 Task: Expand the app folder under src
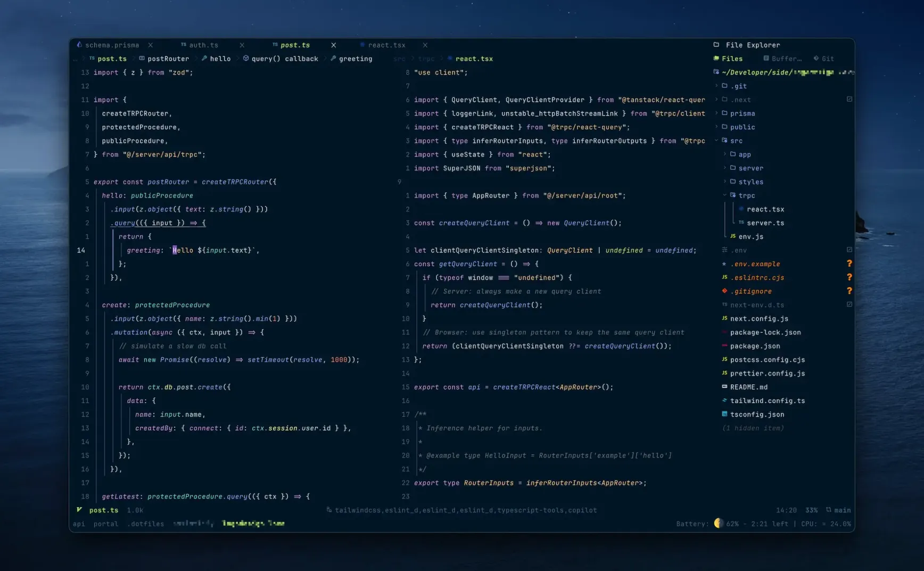pyautogui.click(x=724, y=154)
